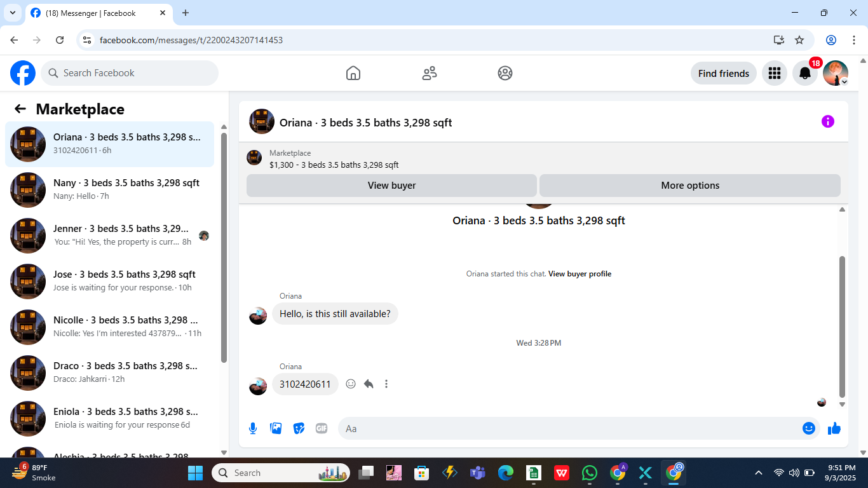Open the View buyer profile link
868x488 pixels.
(x=580, y=274)
